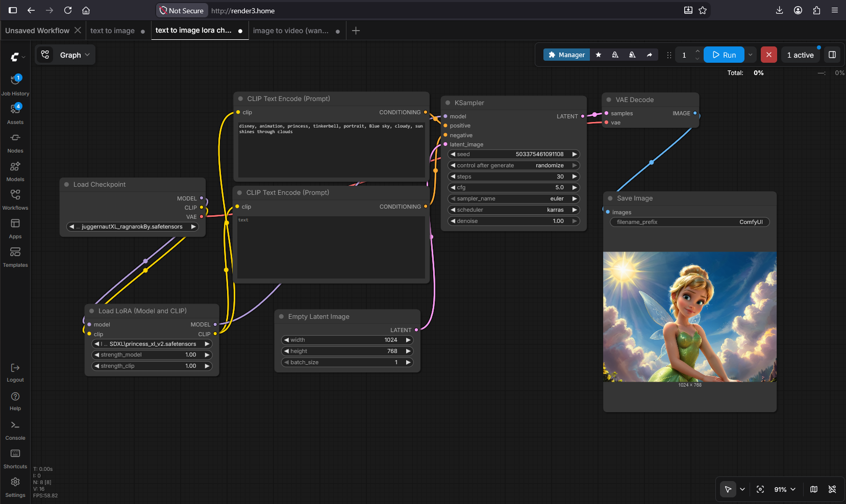Click the Run button

pyautogui.click(x=724, y=55)
